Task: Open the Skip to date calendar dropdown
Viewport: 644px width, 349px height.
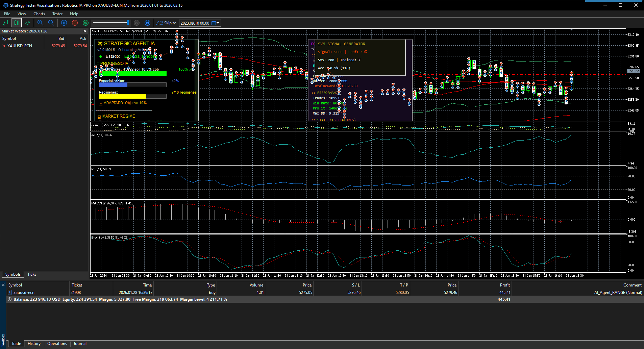Action: point(215,23)
